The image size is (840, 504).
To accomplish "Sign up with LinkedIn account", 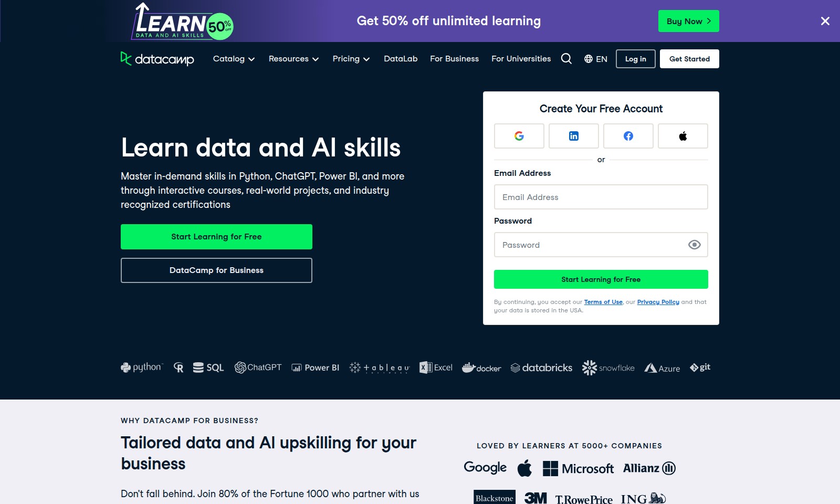I will (x=573, y=135).
